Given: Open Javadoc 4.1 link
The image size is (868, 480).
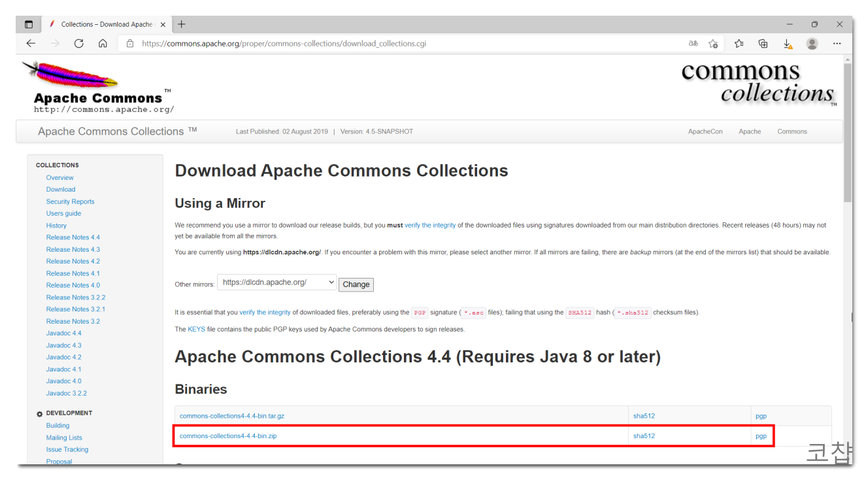Looking at the screenshot, I should click(x=63, y=369).
